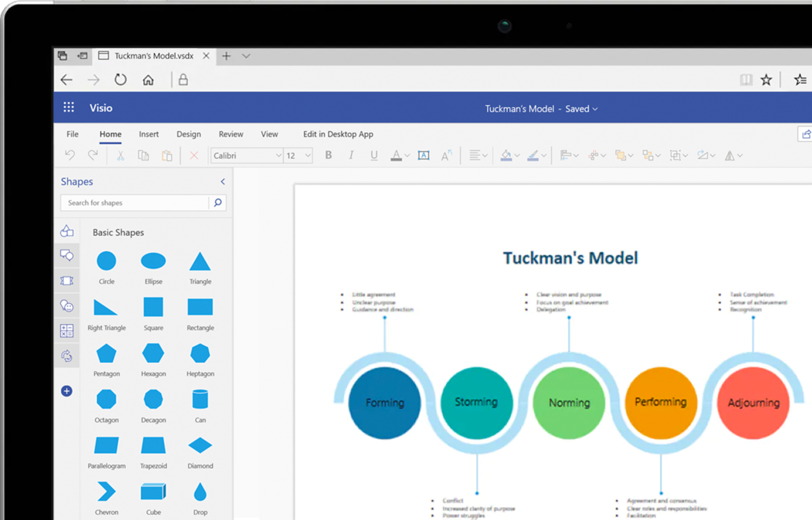
Task: Open the Shape Fill tool
Action: (x=506, y=155)
